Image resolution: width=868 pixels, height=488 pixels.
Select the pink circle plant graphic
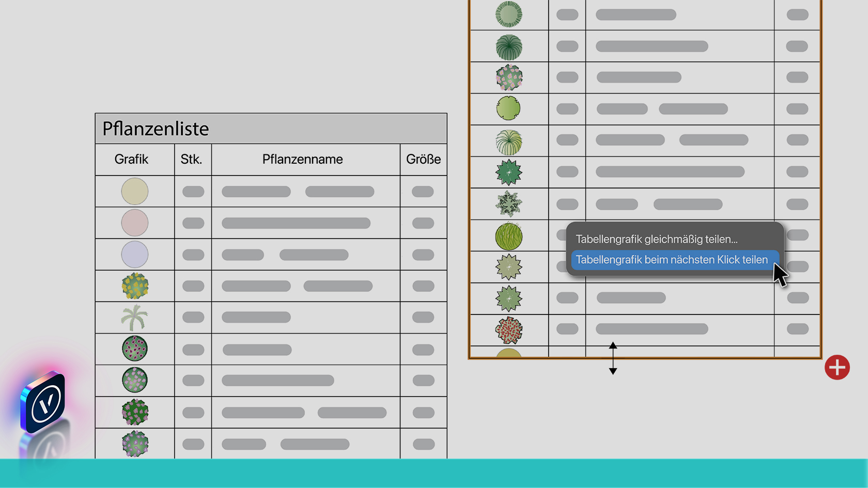click(135, 223)
